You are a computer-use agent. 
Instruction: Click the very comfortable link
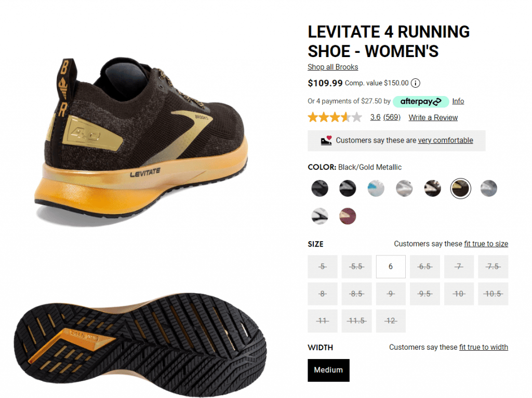(x=445, y=140)
